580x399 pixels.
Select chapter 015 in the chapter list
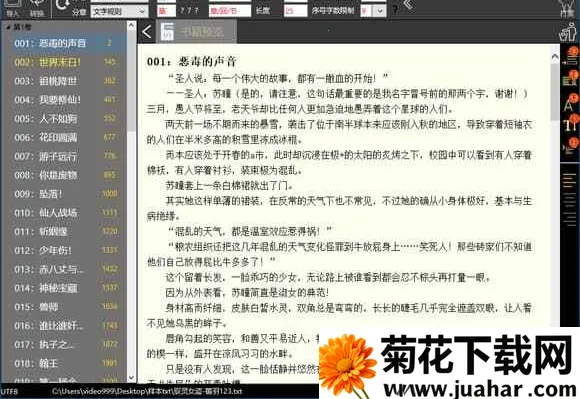[64, 307]
